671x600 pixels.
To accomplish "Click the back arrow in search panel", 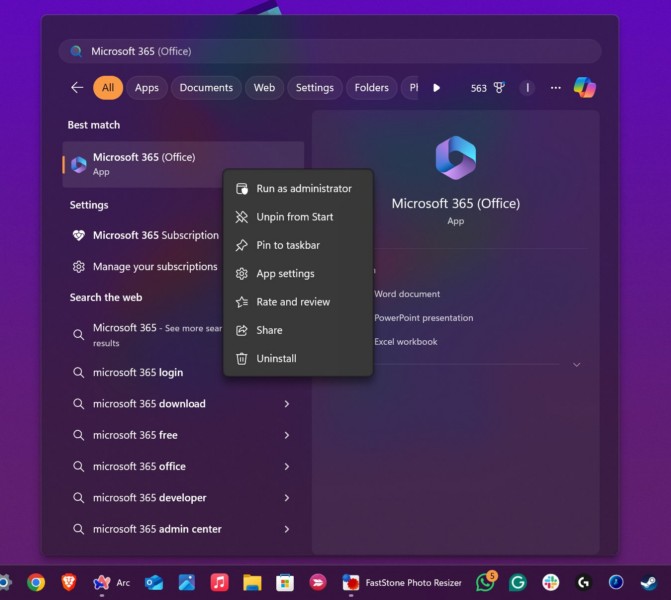I will click(x=77, y=88).
